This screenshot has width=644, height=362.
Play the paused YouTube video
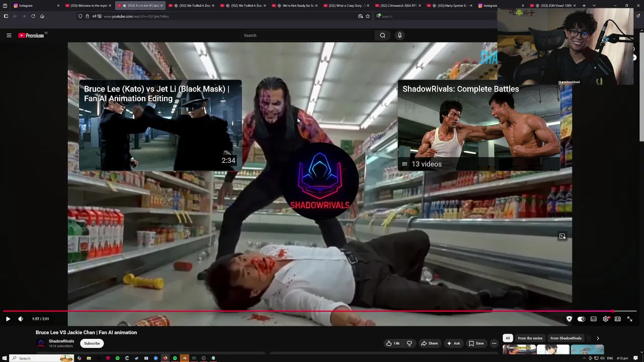click(x=8, y=319)
